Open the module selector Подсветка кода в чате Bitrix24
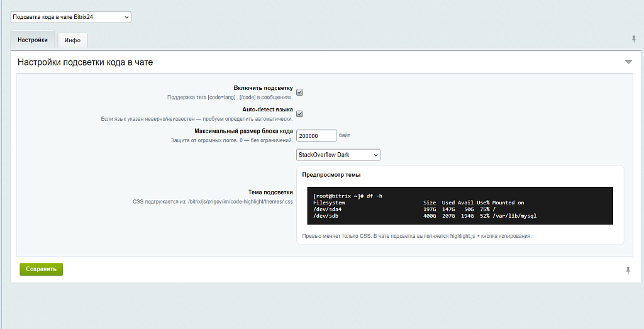 (71, 17)
